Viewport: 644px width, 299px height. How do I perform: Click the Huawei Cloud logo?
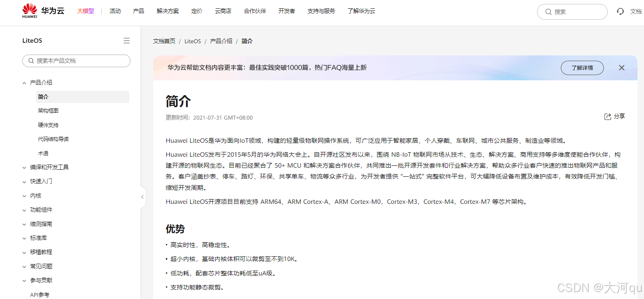point(43,11)
